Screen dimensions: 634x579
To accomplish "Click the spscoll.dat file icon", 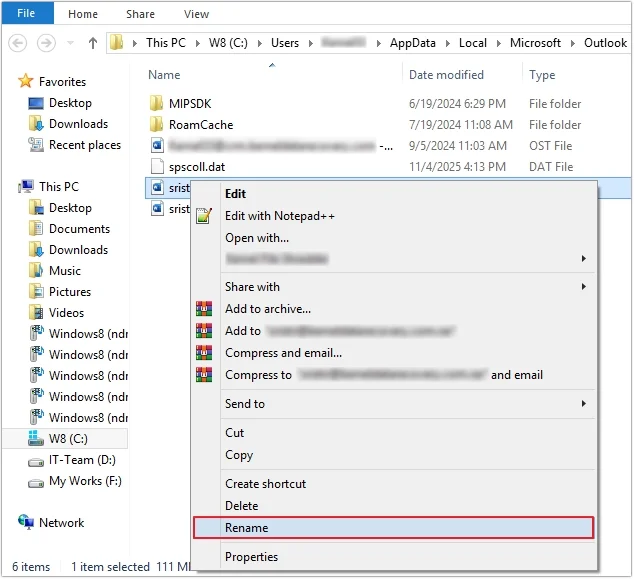I will pos(157,167).
